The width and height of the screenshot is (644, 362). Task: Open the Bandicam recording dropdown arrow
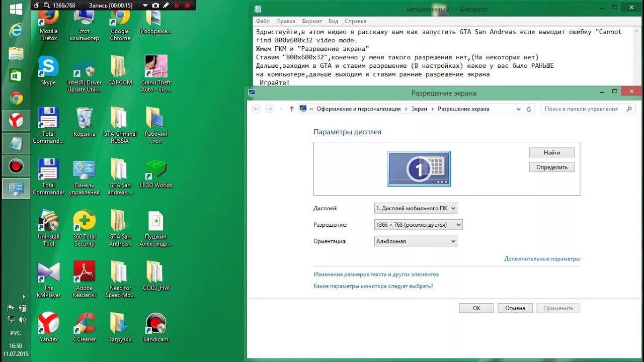[145, 5]
